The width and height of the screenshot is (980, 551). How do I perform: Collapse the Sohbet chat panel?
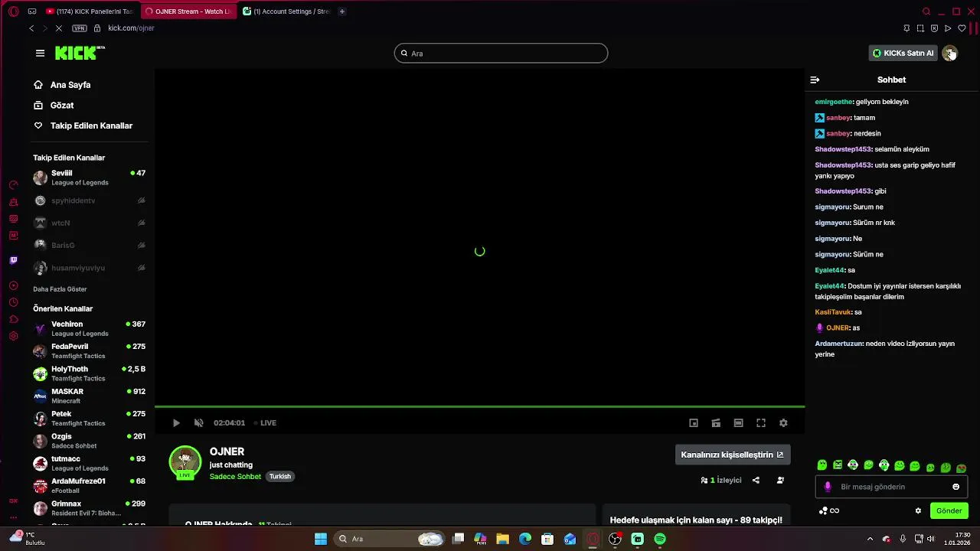pyautogui.click(x=815, y=80)
